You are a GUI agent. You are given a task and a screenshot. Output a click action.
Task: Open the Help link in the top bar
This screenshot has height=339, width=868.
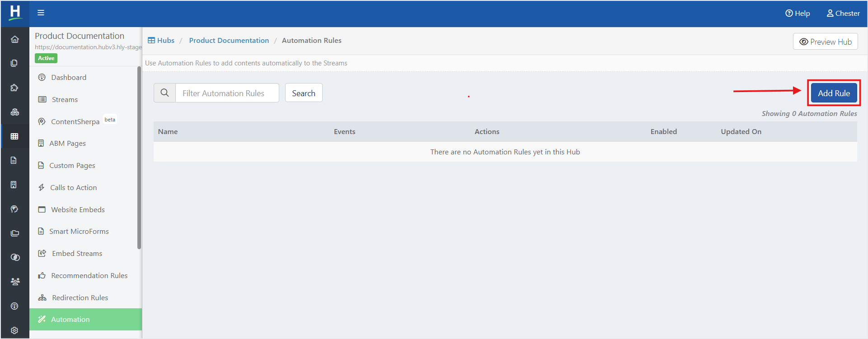point(798,14)
